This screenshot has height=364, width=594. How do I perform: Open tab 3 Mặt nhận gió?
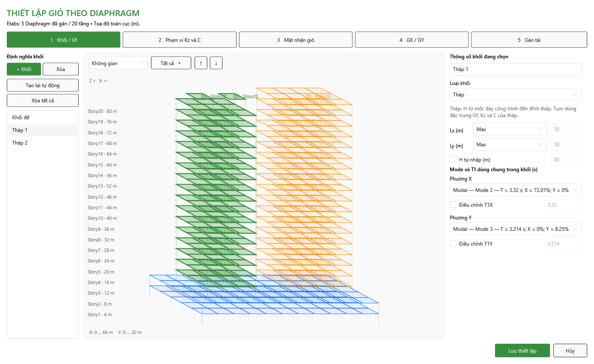click(x=296, y=40)
